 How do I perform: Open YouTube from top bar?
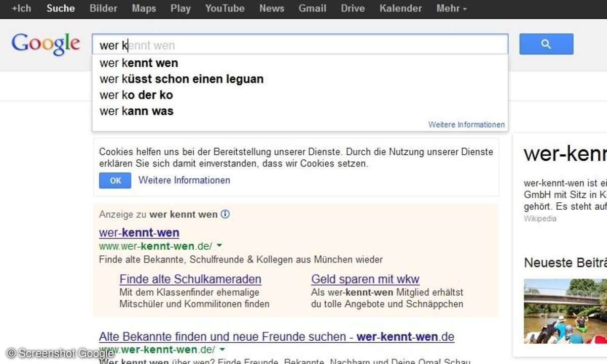(x=225, y=9)
